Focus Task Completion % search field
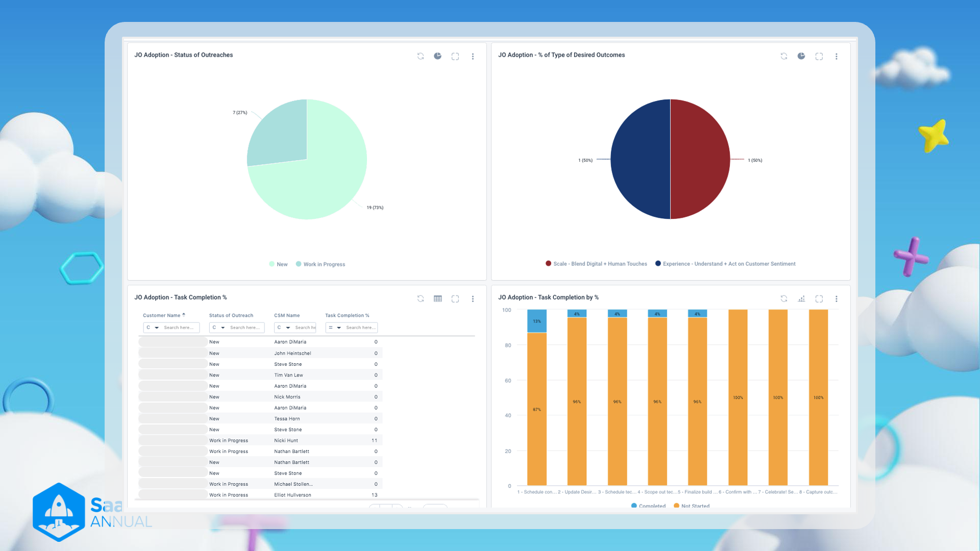980x551 pixels. 361,328
